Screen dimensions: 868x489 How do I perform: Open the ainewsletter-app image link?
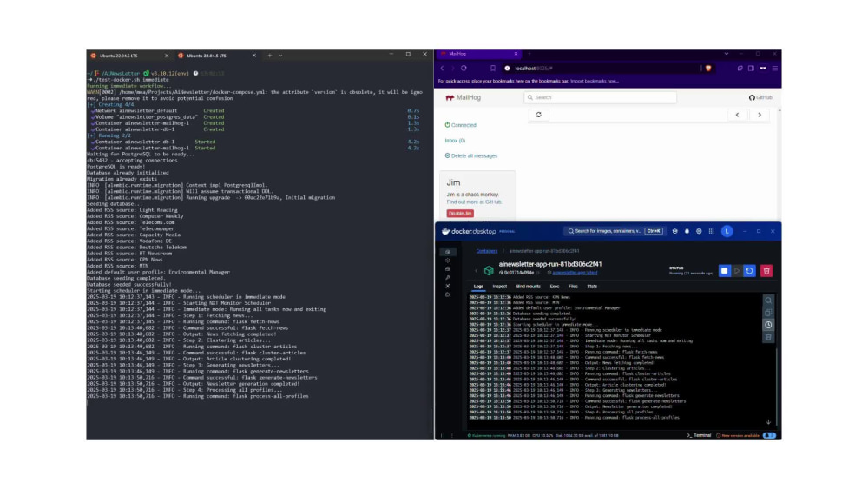point(575,273)
